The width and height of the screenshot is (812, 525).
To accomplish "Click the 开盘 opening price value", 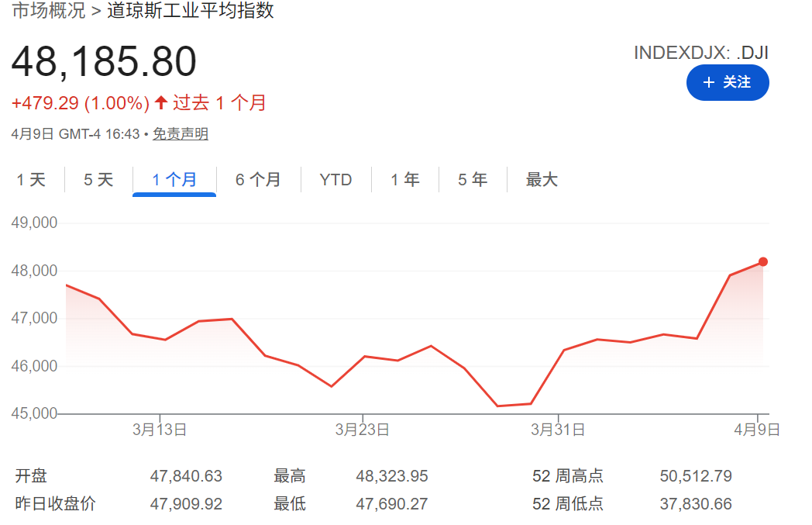I will 186,476.
